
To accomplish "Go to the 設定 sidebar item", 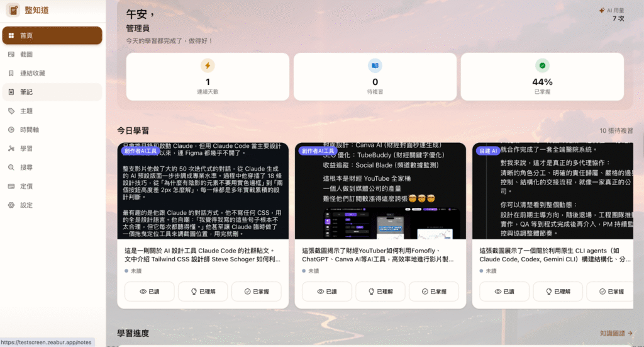I will point(52,205).
